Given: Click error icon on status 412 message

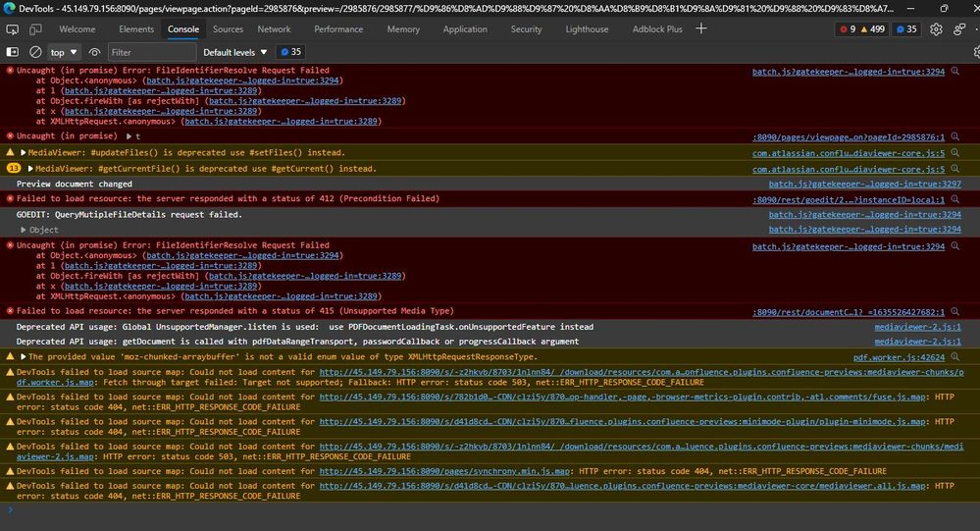Looking at the screenshot, I should pos(10,199).
